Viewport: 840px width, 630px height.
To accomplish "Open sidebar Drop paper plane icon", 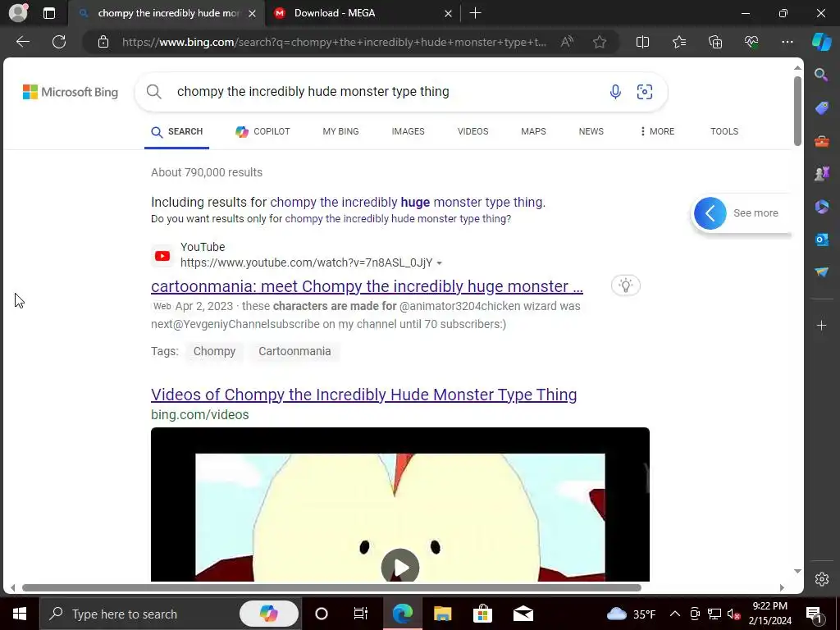I will coord(821,272).
